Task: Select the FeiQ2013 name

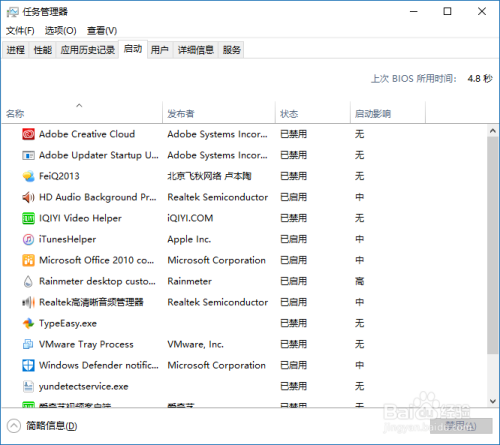Action: click(59, 176)
